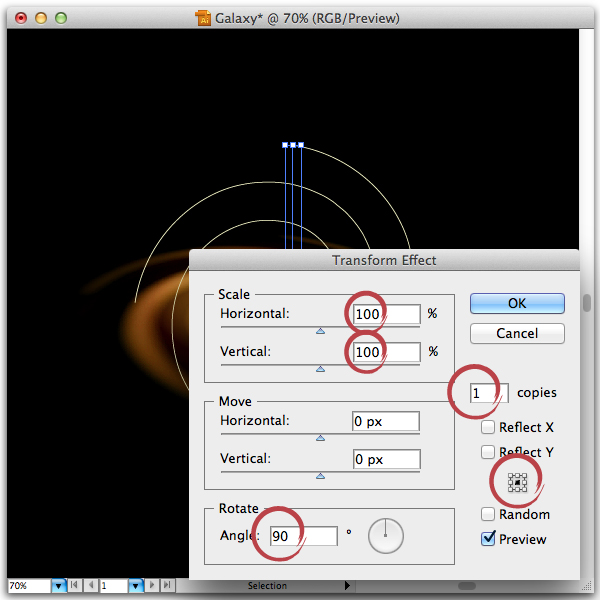
Task: Uncheck the Preview checkbox
Action: 488,539
